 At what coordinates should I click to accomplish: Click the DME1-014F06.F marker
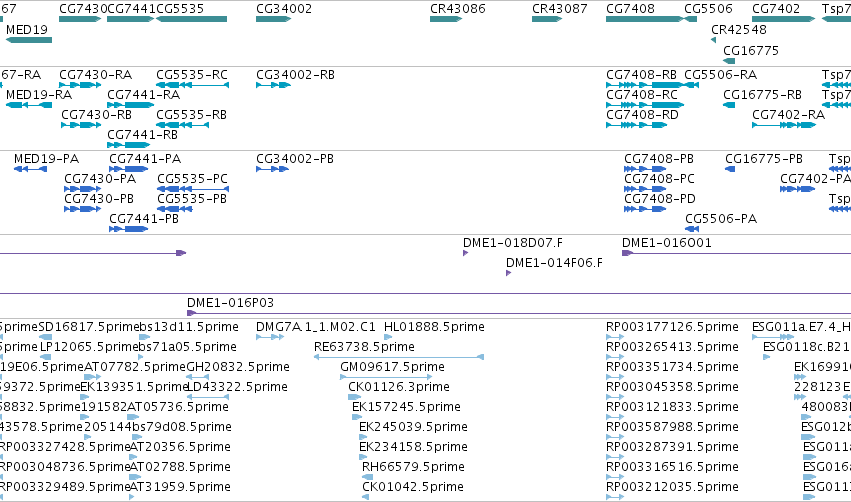tap(508, 273)
